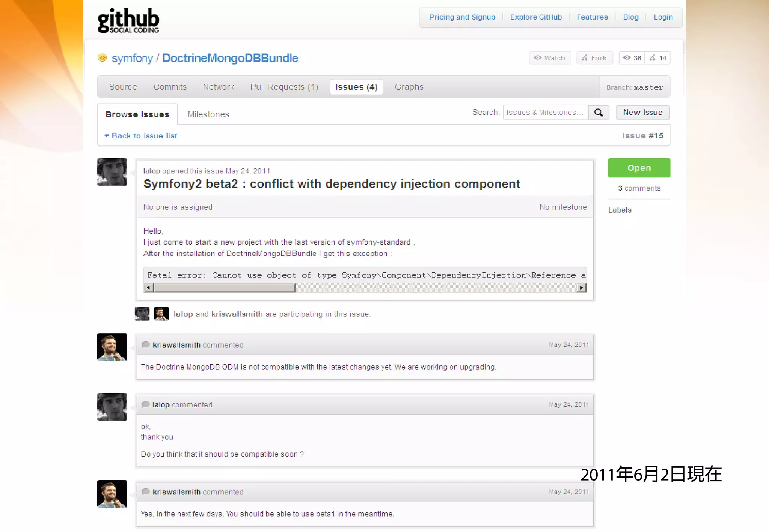769x532 pixels.
Task: Click the GitHub Social Coding logo
Action: 128,21
